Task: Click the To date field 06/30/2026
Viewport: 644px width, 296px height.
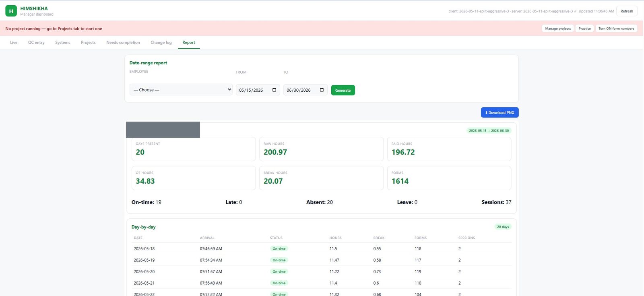Action: point(305,90)
